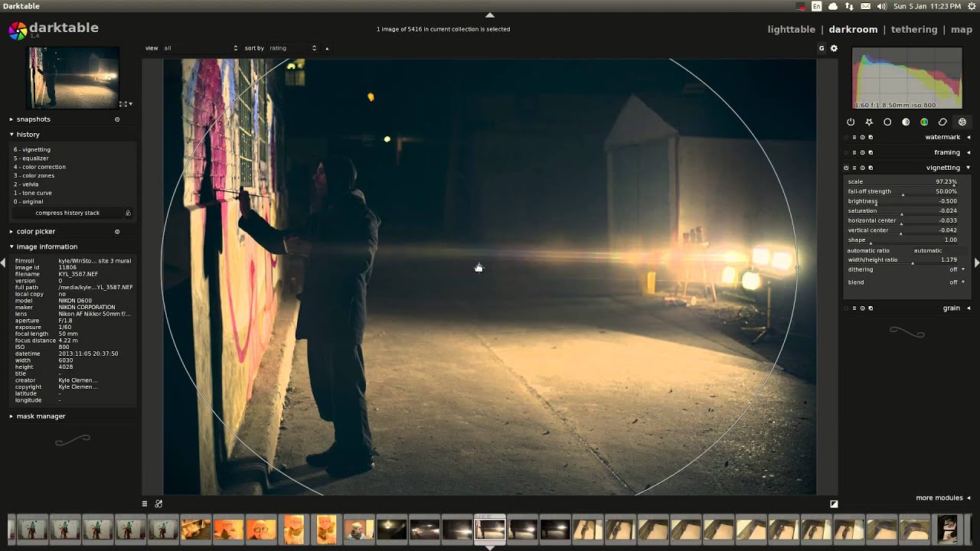Toggle vignetting module on/off
This screenshot has height=551, width=980.
(x=846, y=168)
